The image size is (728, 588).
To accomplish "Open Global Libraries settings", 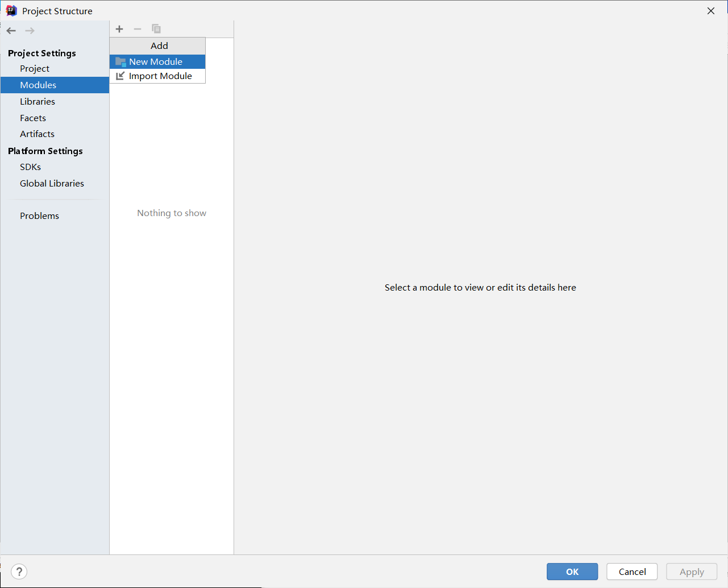I will [55, 184].
